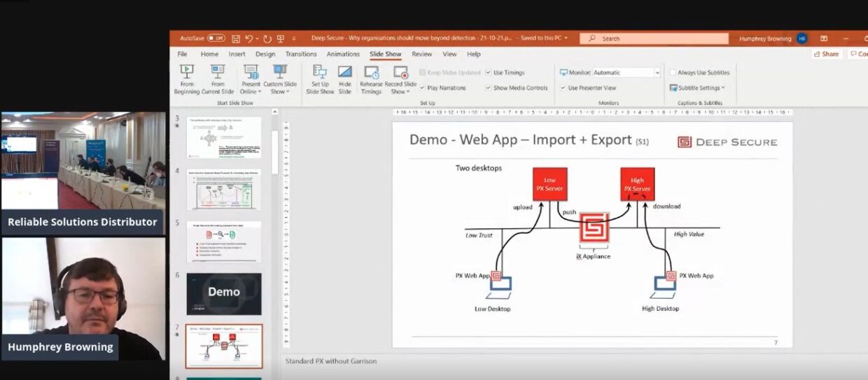This screenshot has width=868, height=380.
Task: Click the 'High Value' label
Action: tap(689, 234)
